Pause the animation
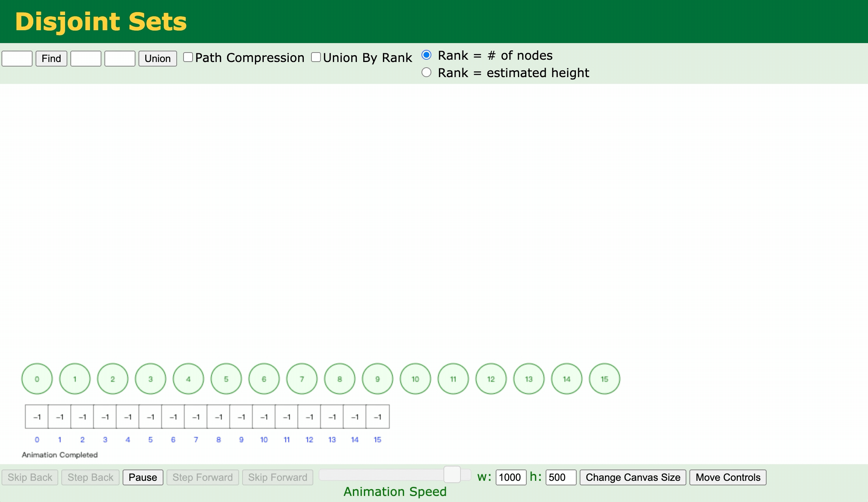 pyautogui.click(x=143, y=477)
